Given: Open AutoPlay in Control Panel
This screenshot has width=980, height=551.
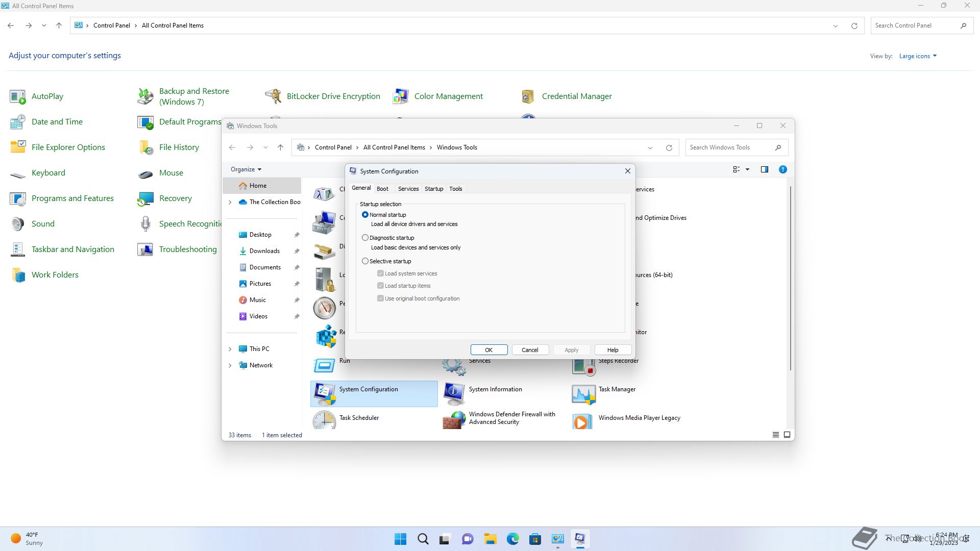Looking at the screenshot, I should (37, 96).
